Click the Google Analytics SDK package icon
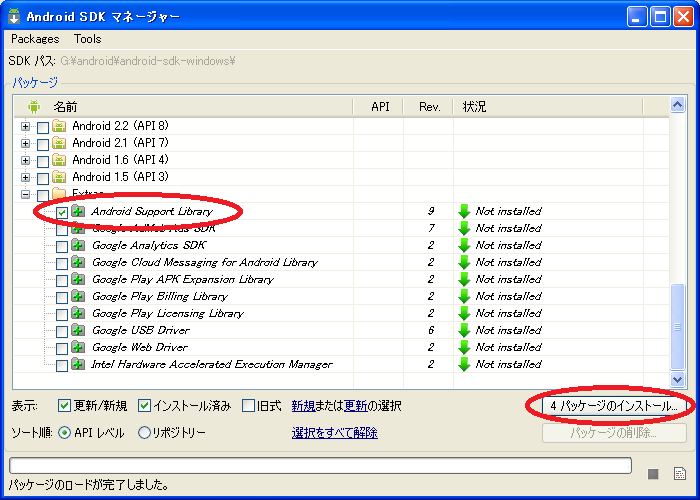The height and width of the screenshot is (500, 700). 79,245
